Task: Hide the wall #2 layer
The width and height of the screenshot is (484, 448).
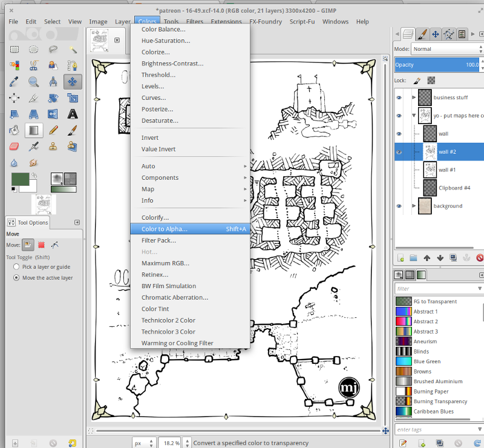Action: [x=399, y=152]
